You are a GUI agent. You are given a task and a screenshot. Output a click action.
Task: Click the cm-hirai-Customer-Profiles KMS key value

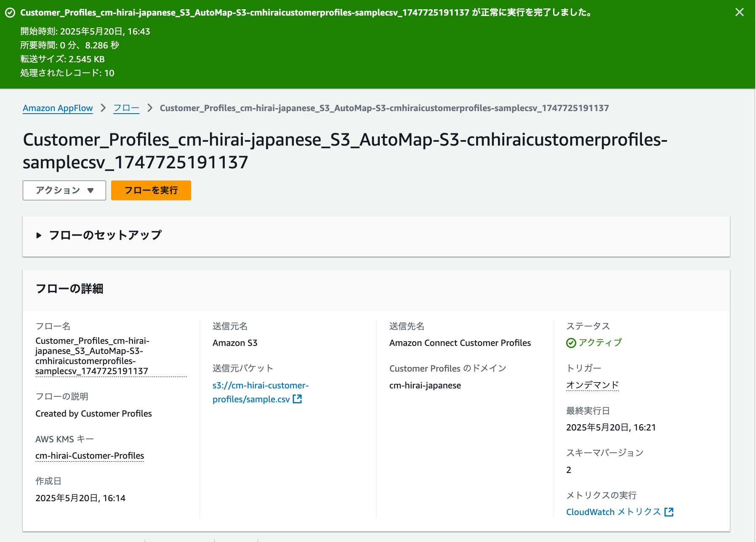[90, 456]
